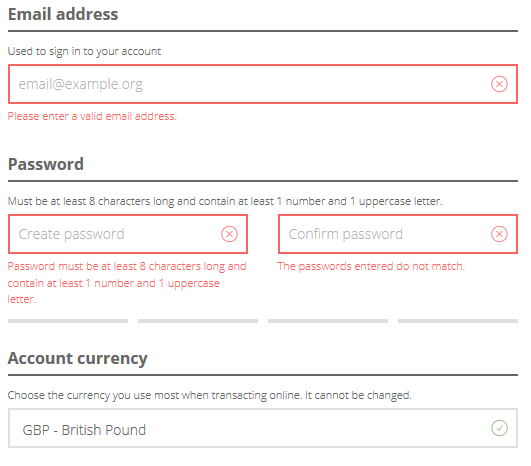This screenshot has width=531, height=466.
Task: Click the Password section heading
Action: (x=46, y=164)
